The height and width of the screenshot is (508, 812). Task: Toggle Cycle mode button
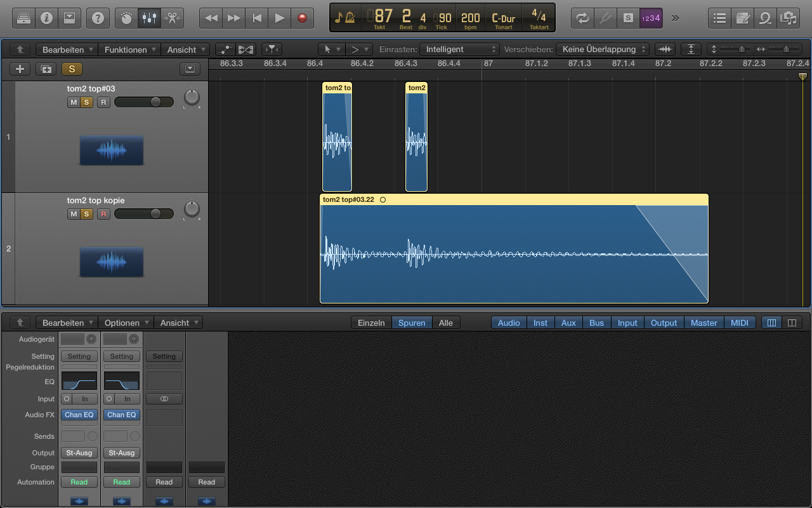(582, 18)
